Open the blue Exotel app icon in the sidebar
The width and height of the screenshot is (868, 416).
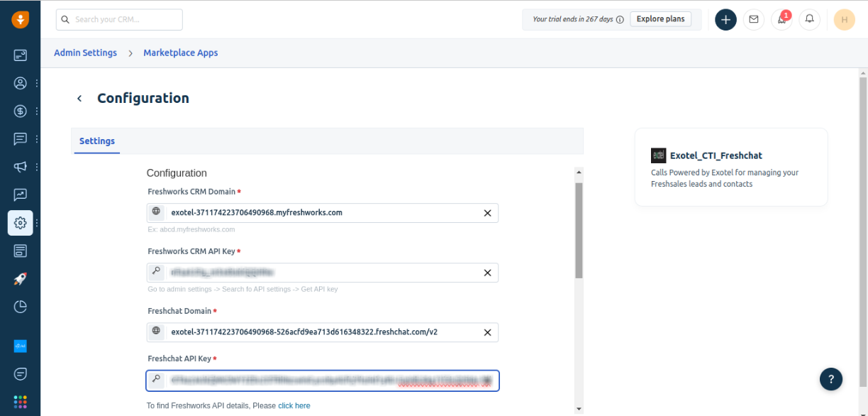(x=20, y=346)
